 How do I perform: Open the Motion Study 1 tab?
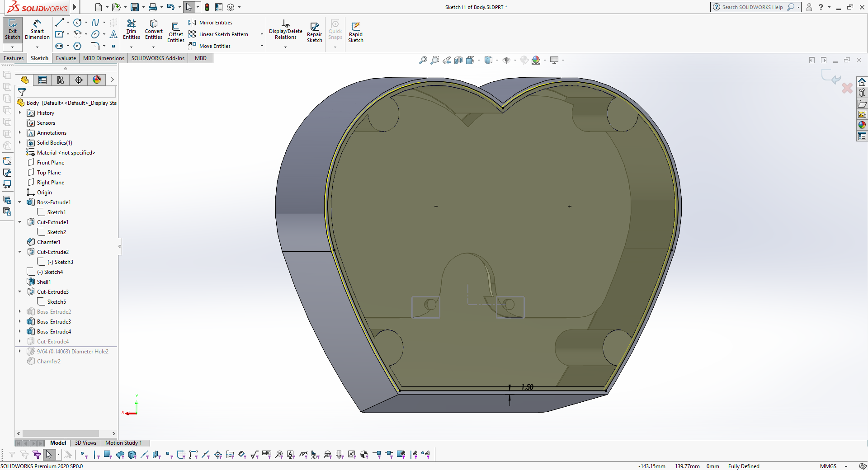click(x=123, y=443)
